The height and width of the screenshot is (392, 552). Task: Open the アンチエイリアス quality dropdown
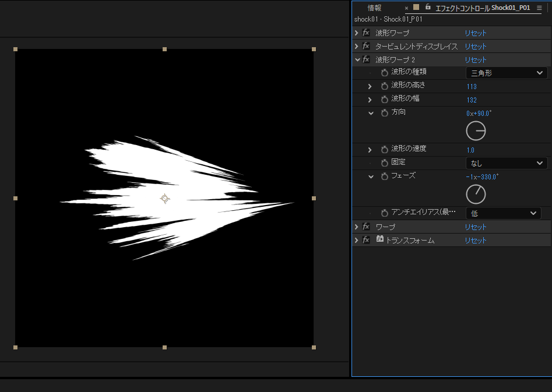503,213
